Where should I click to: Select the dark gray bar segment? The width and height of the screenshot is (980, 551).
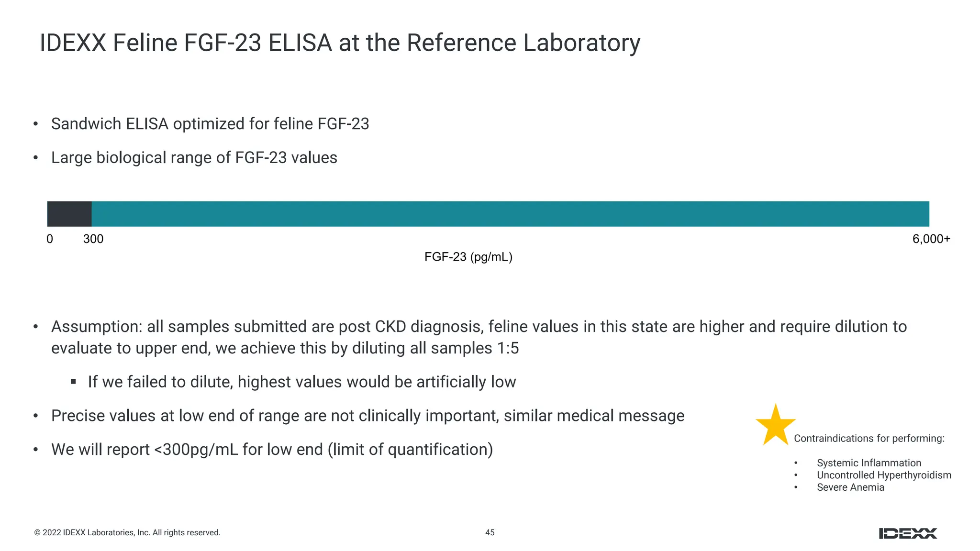pos(69,214)
